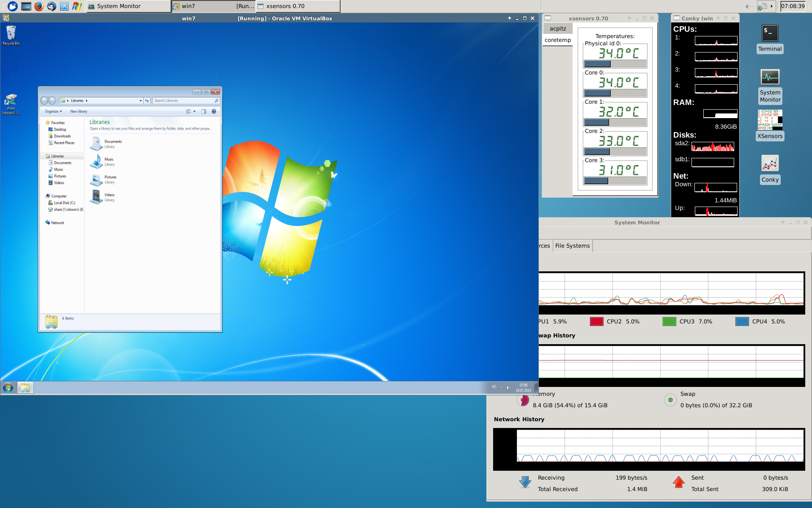Click the Explorer help question-mark icon
Viewport: 812px width, 508px height.
[x=214, y=111]
